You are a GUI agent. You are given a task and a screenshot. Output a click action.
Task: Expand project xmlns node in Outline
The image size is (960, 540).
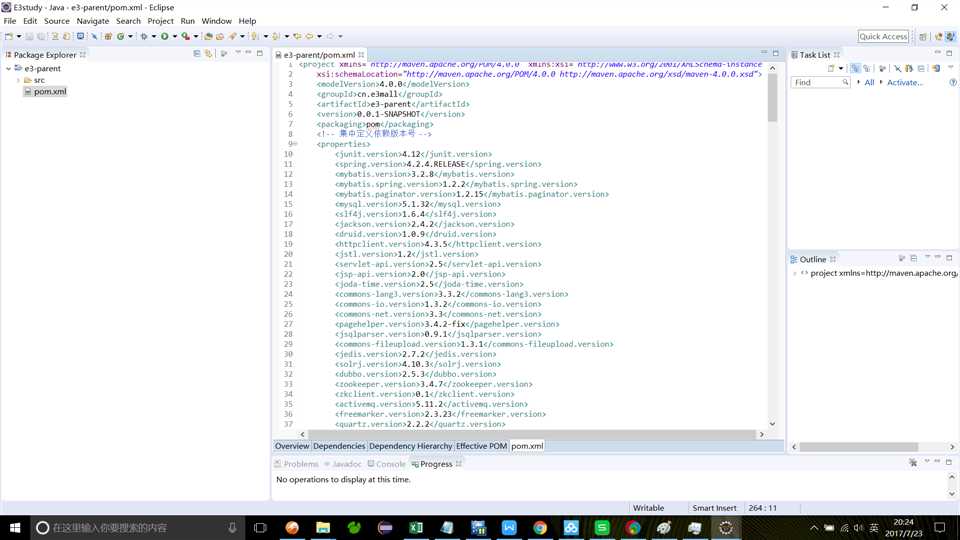[x=795, y=273]
